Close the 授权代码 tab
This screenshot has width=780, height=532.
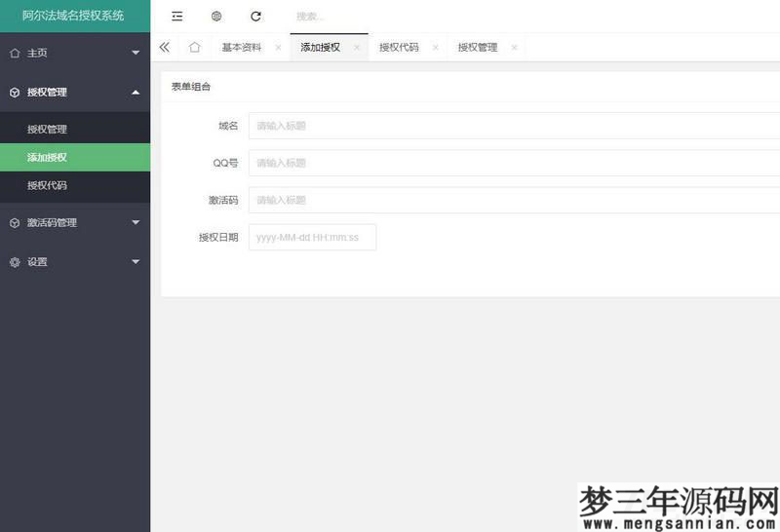(x=435, y=47)
